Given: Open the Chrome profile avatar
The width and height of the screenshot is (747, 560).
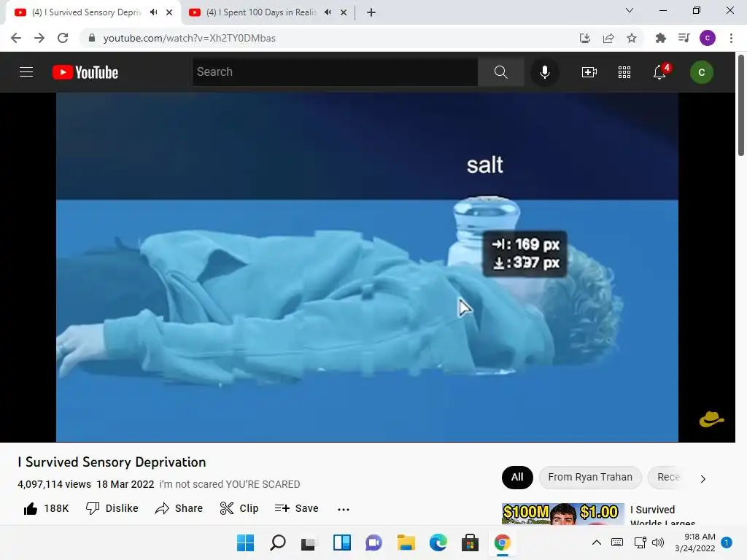Looking at the screenshot, I should (708, 38).
